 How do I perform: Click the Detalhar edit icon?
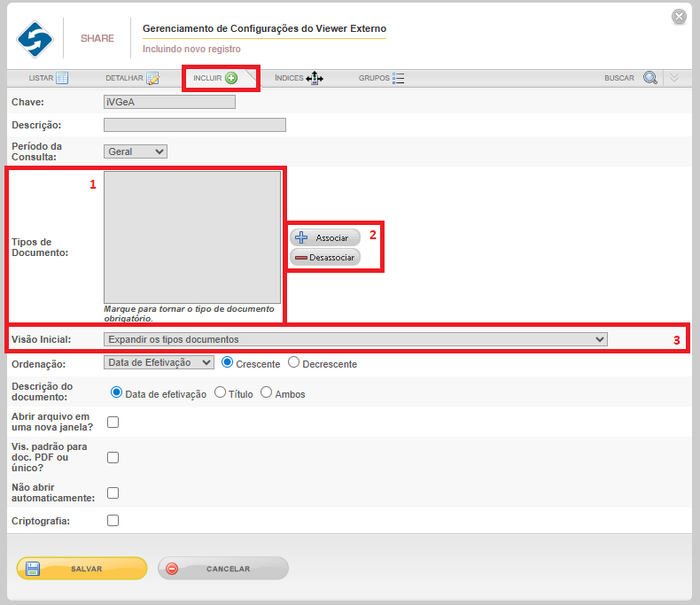point(152,78)
